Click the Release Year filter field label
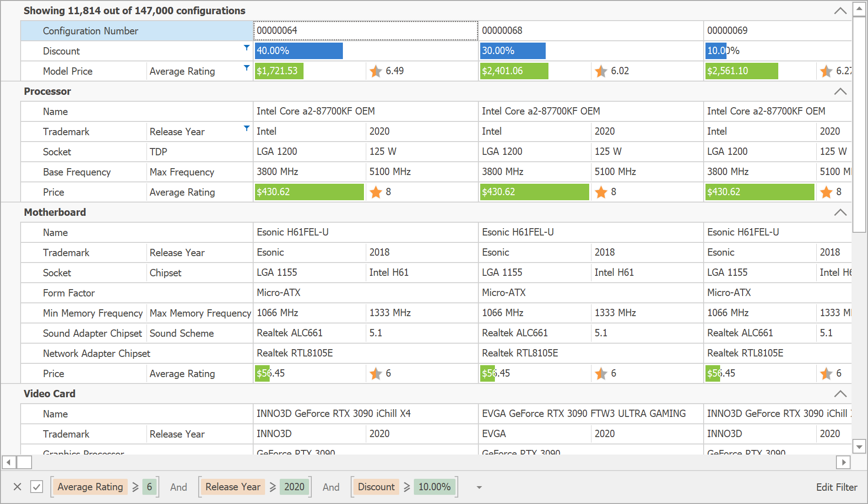This screenshot has height=504, width=868. 233,487
